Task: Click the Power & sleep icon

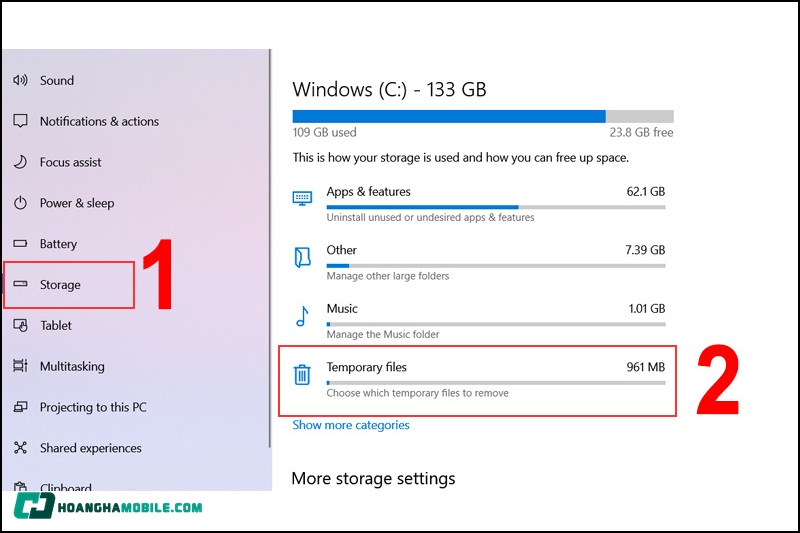Action: click(20, 204)
